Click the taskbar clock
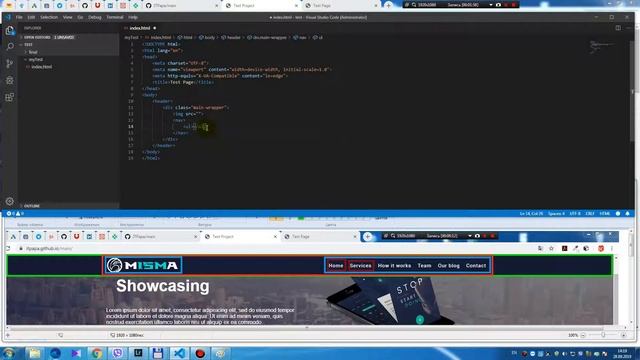 pos(622,353)
